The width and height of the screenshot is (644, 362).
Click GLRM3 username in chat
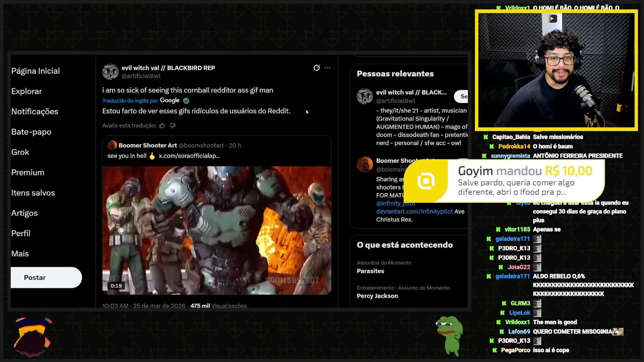pos(520,304)
